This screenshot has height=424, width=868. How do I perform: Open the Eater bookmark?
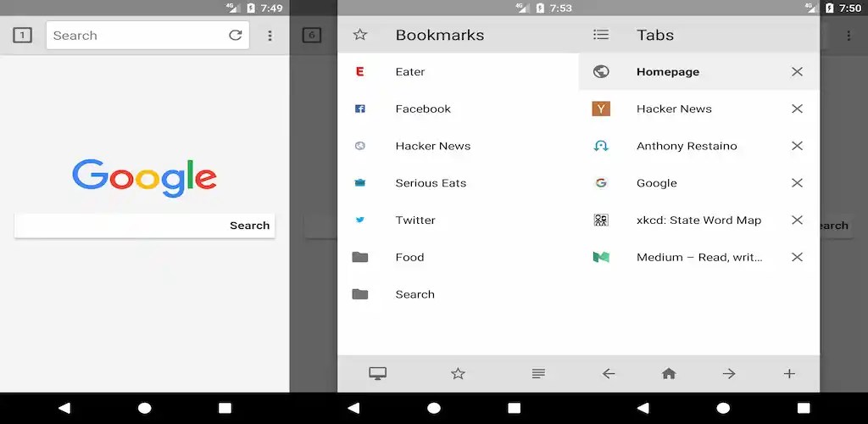pos(458,71)
